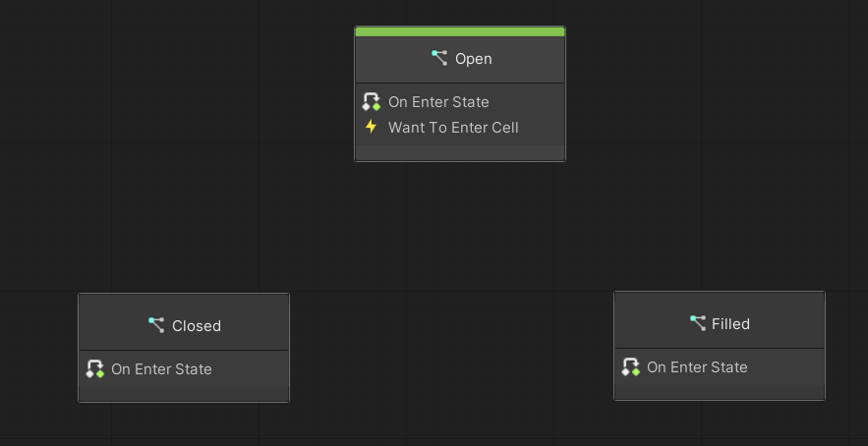Click the state icon beside Closed title
Screen dimensions: 868x446
[156, 325]
